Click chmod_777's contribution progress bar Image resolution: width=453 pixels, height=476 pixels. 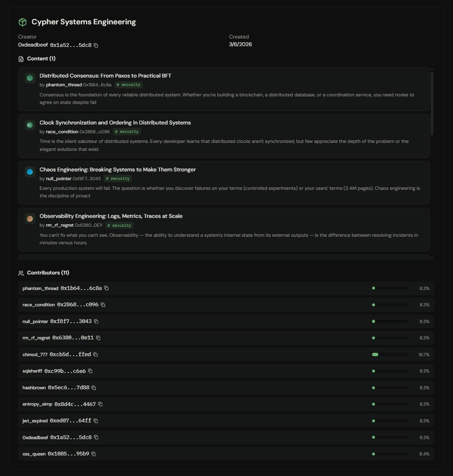[x=390, y=354]
